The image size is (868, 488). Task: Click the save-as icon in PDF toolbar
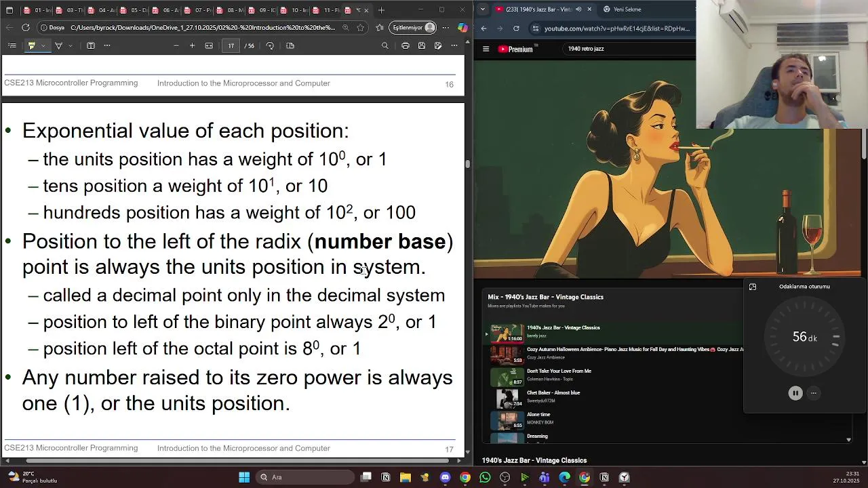tap(438, 45)
